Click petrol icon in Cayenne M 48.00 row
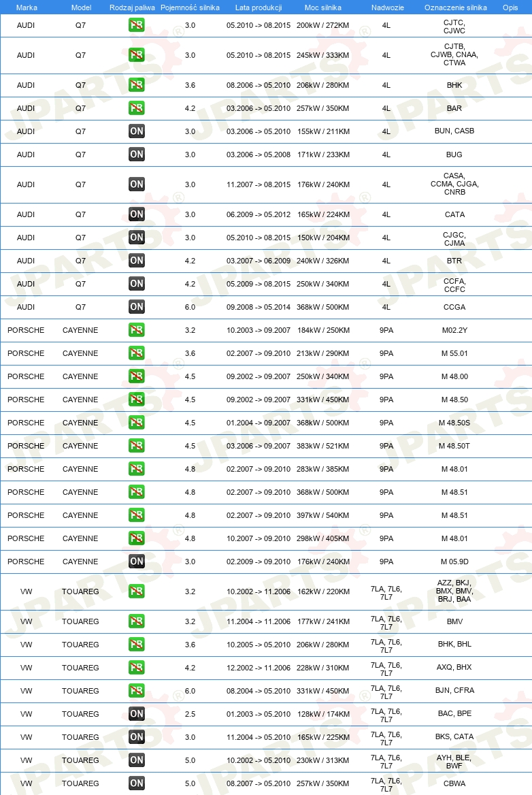 [136, 376]
